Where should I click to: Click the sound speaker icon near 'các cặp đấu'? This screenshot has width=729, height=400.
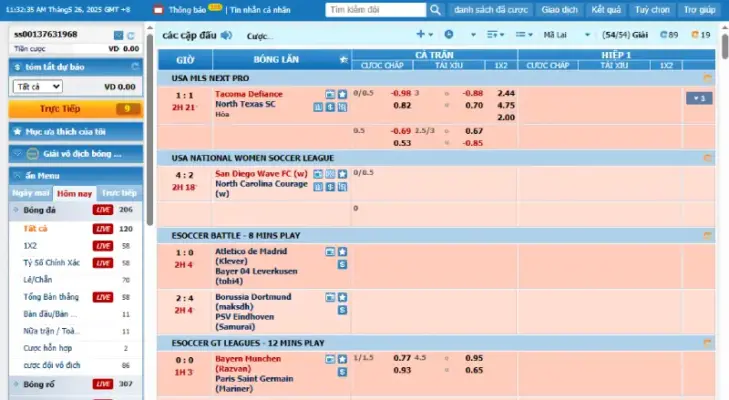[226, 35]
